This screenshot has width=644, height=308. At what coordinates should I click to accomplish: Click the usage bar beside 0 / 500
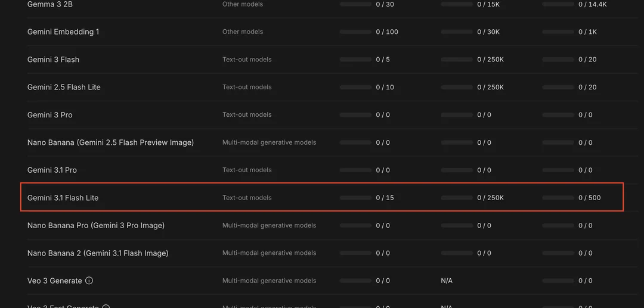pyautogui.click(x=558, y=198)
